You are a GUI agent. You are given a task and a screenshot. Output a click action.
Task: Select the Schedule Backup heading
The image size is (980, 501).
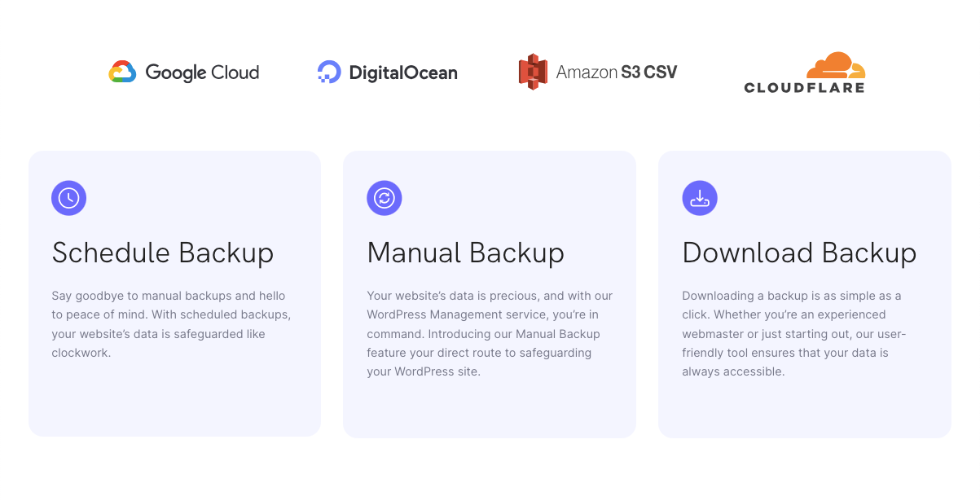163,253
